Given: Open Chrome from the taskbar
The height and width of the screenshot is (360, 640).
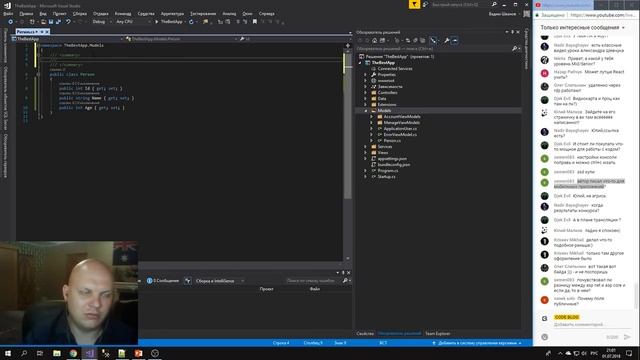Looking at the screenshot, I should (x=73, y=353).
